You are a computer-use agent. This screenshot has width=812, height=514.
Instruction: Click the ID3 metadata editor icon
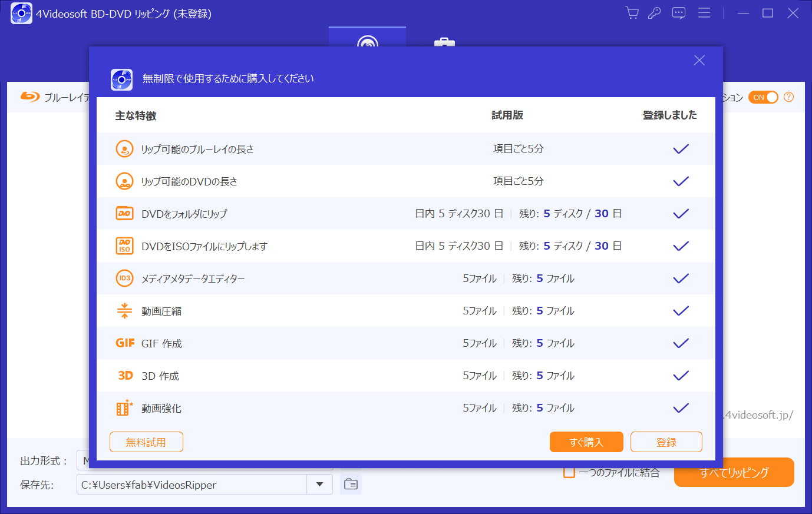(x=124, y=278)
